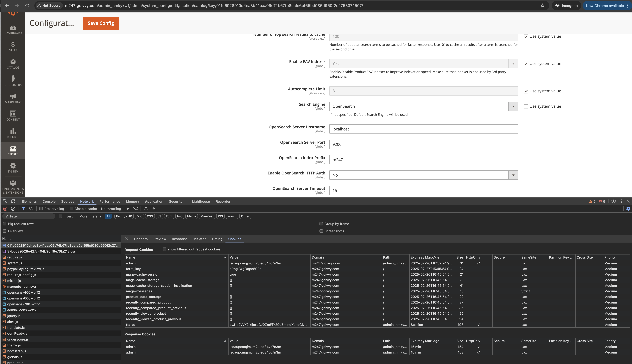Image resolution: width=632 pixels, height=364 pixels.
Task: Click the DevTools network search icon
Action: point(31,209)
